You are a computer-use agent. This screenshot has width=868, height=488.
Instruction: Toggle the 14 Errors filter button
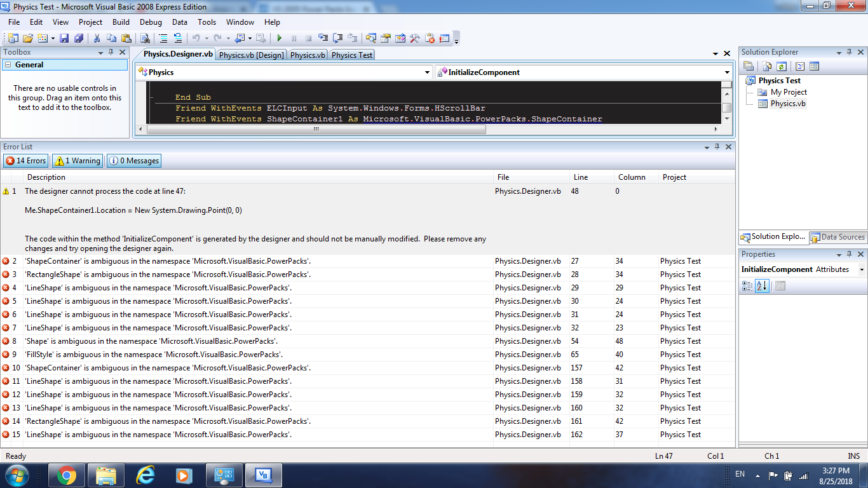26,161
